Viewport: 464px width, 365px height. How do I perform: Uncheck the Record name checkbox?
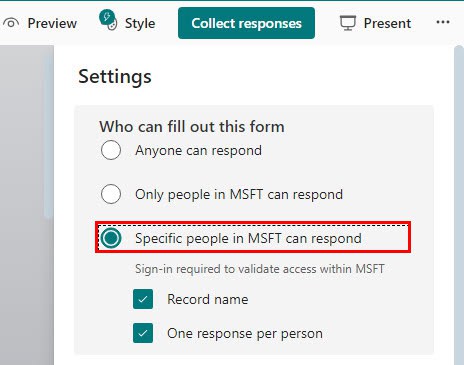click(143, 299)
